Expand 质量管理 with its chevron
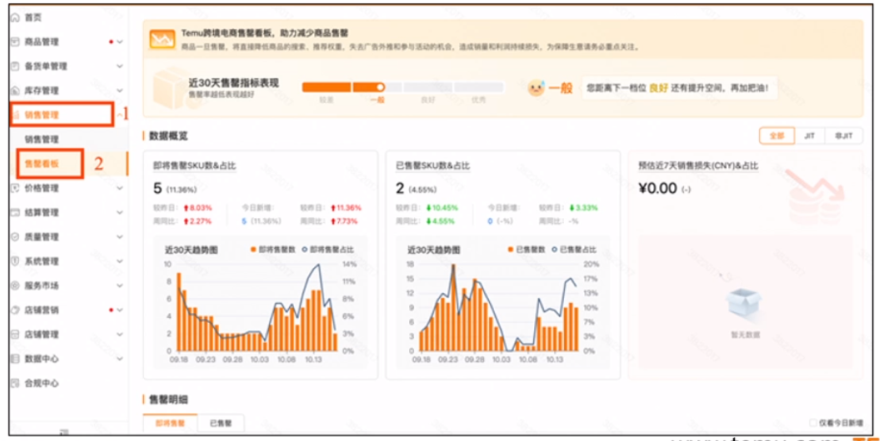The height and width of the screenshot is (441, 880). [120, 237]
